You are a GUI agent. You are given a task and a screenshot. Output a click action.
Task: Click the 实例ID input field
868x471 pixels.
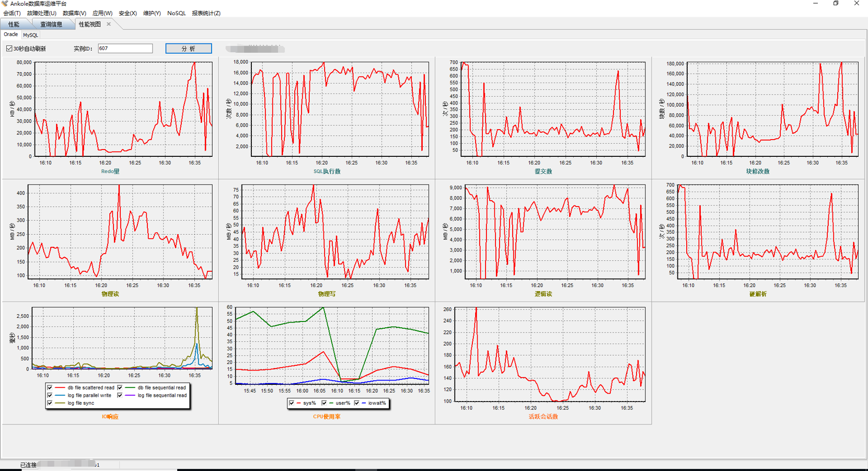125,49
